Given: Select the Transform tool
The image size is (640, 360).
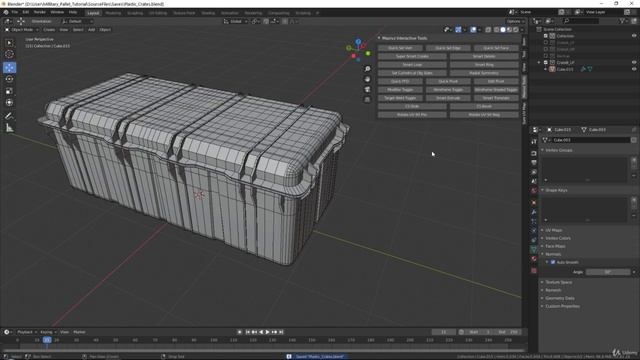Looking at the screenshot, I should pos(9,102).
